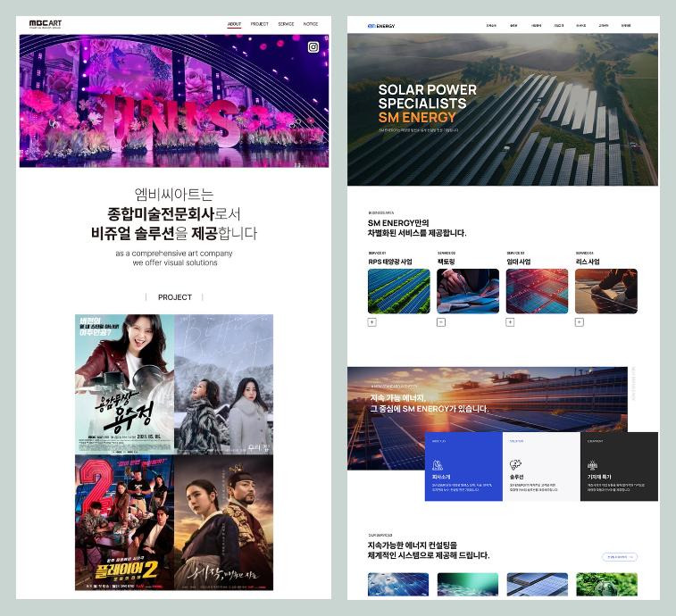Open the historical drama poster with the crowned man
Viewport: 676px width, 616px height.
[224, 522]
